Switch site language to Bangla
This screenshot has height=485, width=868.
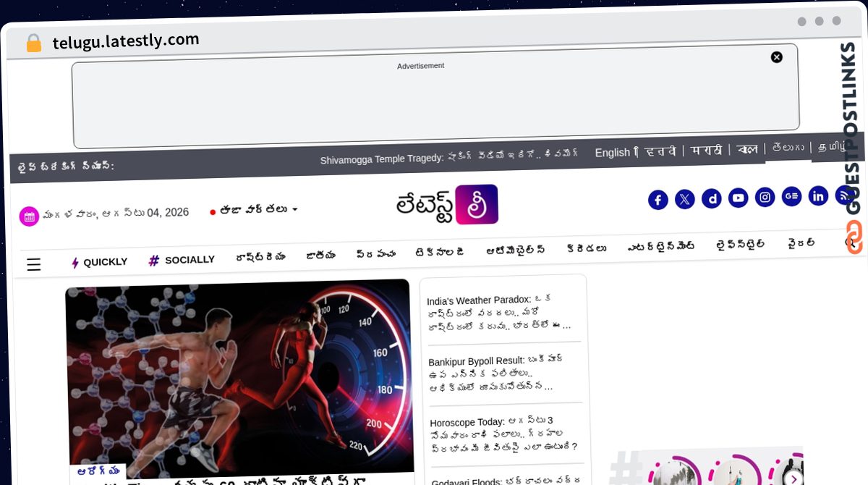pos(748,149)
